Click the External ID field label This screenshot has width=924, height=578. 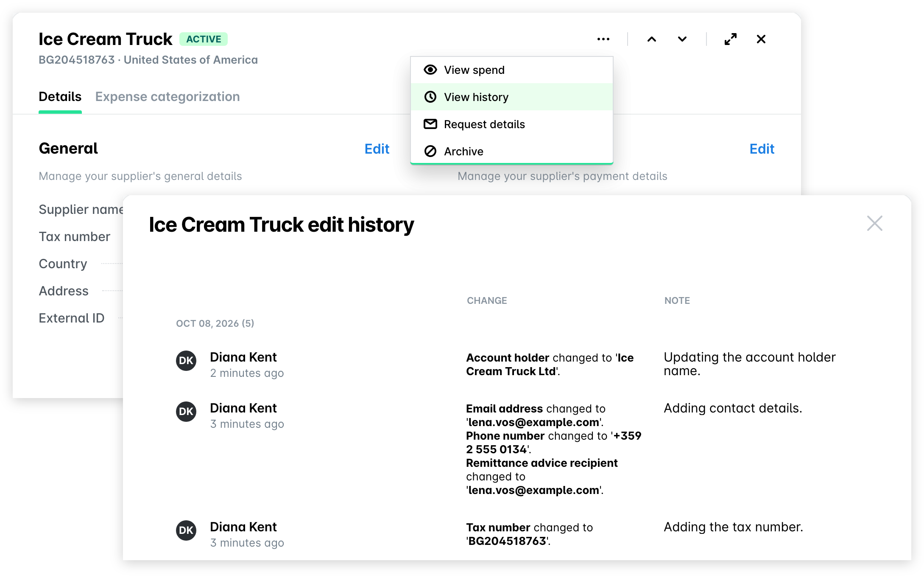(71, 318)
